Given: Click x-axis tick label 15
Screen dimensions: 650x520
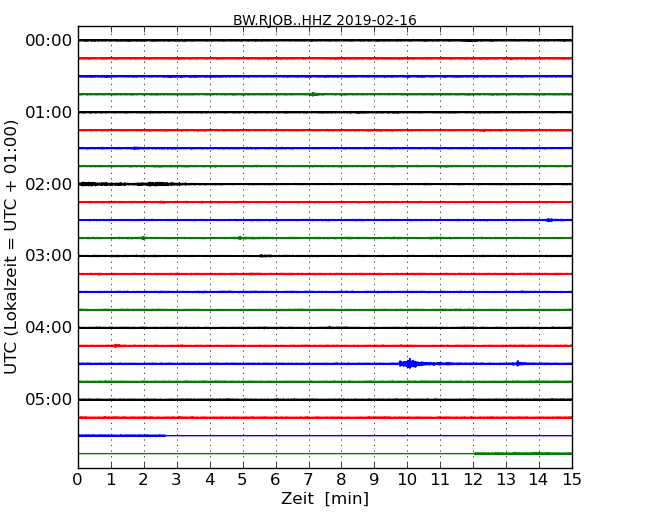Looking at the screenshot, I should click(x=572, y=480).
